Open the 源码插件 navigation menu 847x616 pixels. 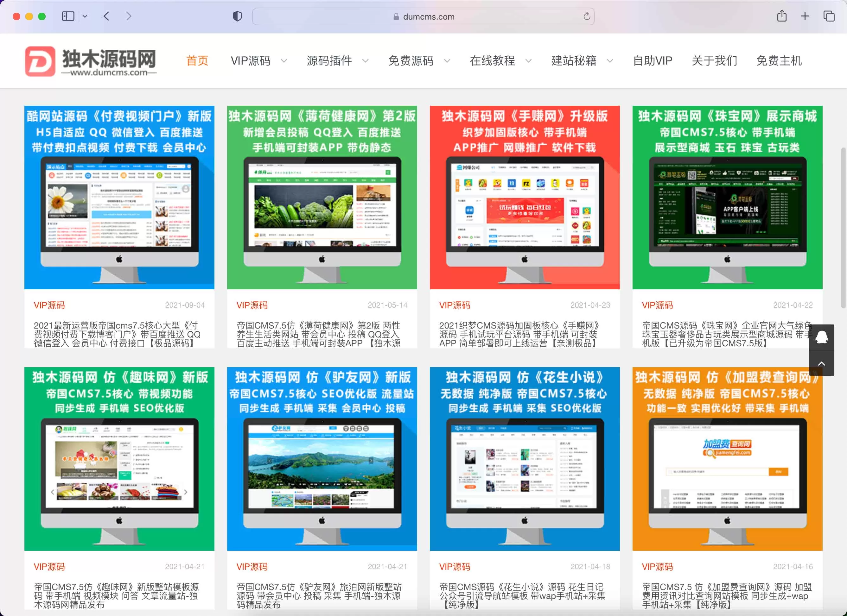pyautogui.click(x=329, y=60)
